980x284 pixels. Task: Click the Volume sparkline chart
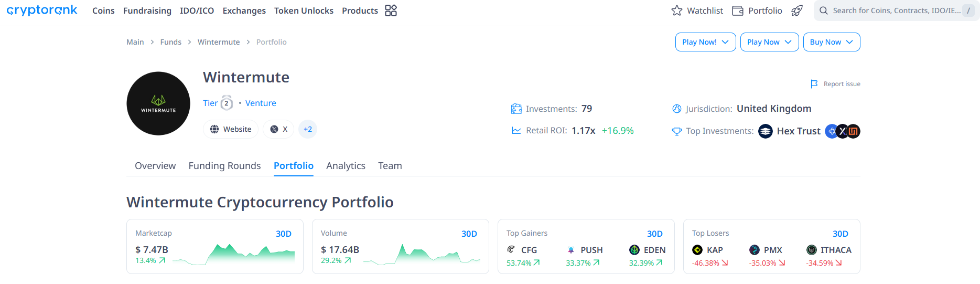(422, 255)
